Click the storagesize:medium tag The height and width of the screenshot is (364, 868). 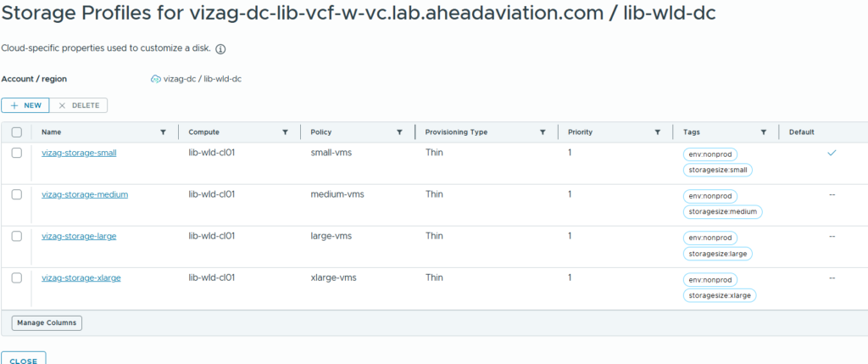click(x=723, y=212)
